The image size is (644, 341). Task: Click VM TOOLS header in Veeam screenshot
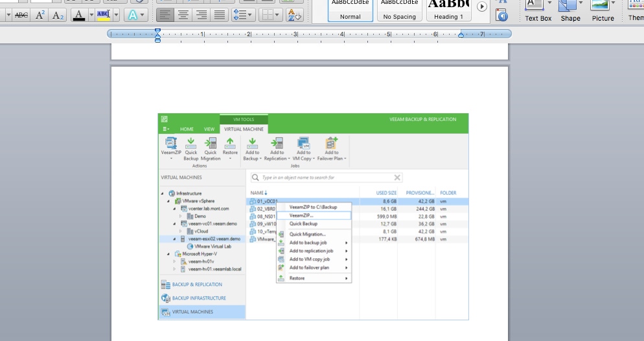(244, 120)
